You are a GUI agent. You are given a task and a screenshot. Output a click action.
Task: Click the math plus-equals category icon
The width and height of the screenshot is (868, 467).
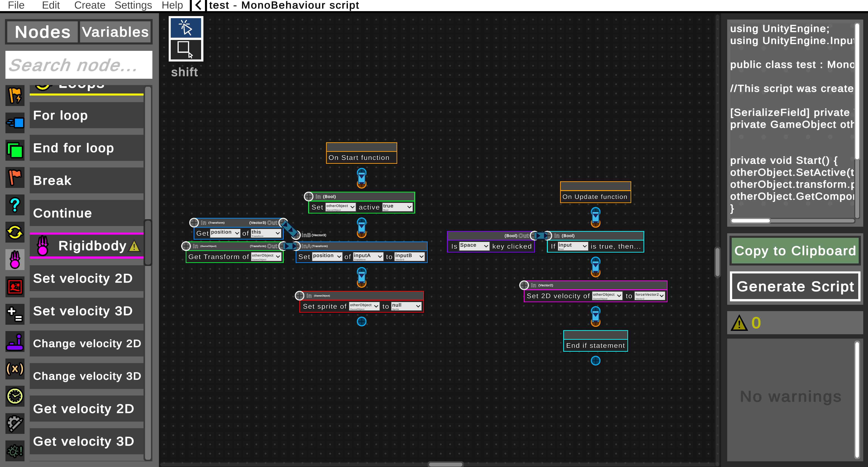15,314
